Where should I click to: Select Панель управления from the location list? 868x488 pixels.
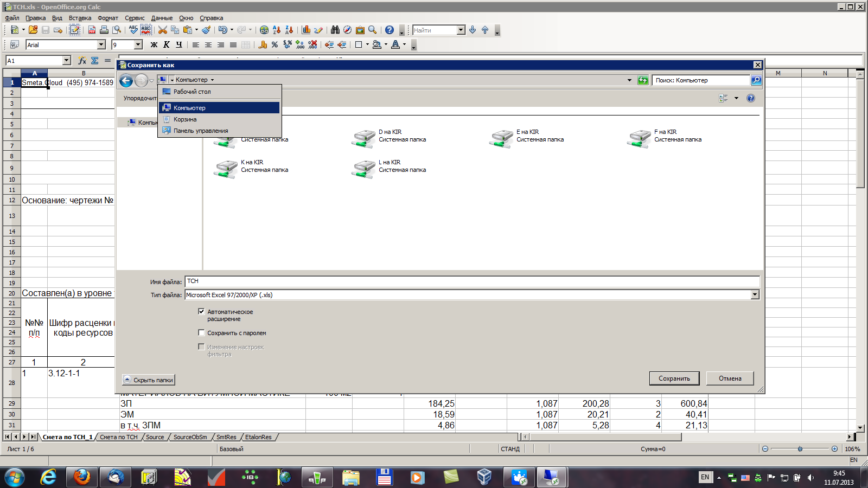coord(219,131)
